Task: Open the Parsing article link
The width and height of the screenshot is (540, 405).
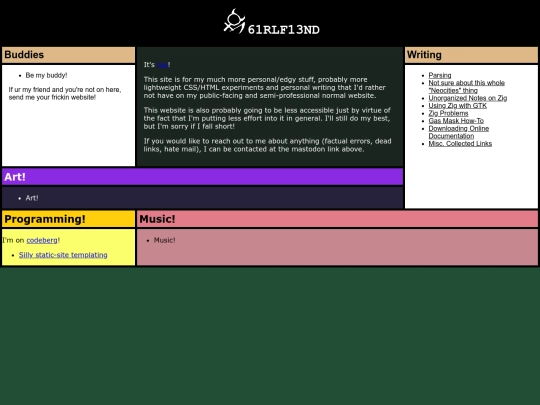Action: (x=440, y=75)
